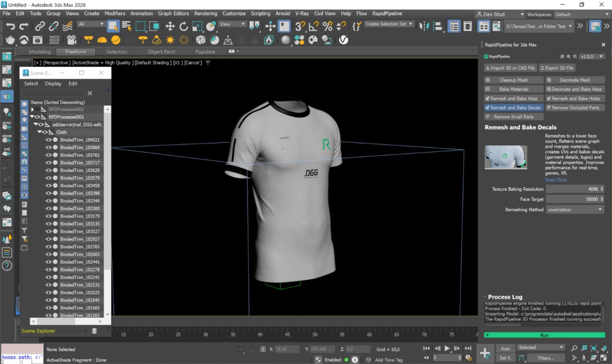This screenshot has width=612, height=364.
Task: Toggle the 3D Snaps icon
Action: pos(301,26)
